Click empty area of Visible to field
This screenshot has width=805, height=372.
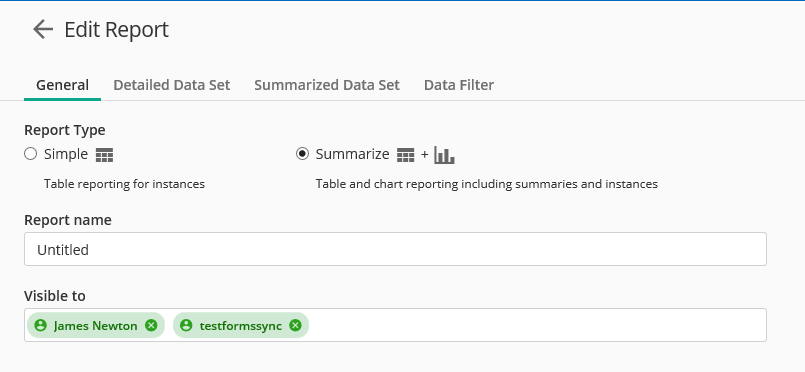pos(536,325)
